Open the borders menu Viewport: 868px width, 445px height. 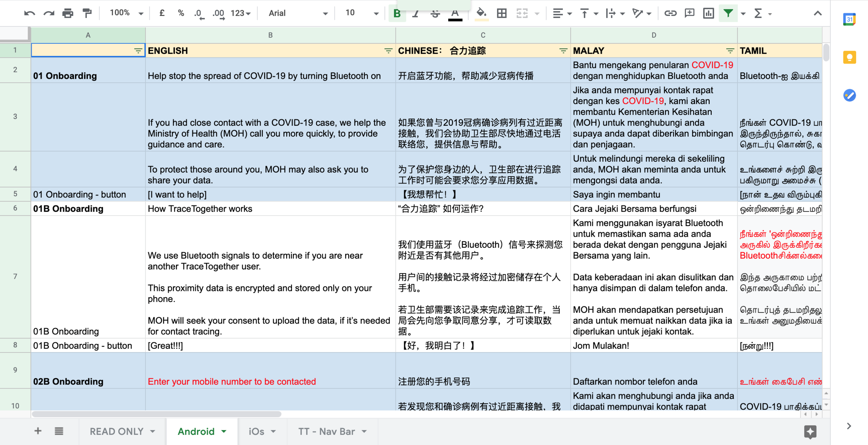pos(501,14)
